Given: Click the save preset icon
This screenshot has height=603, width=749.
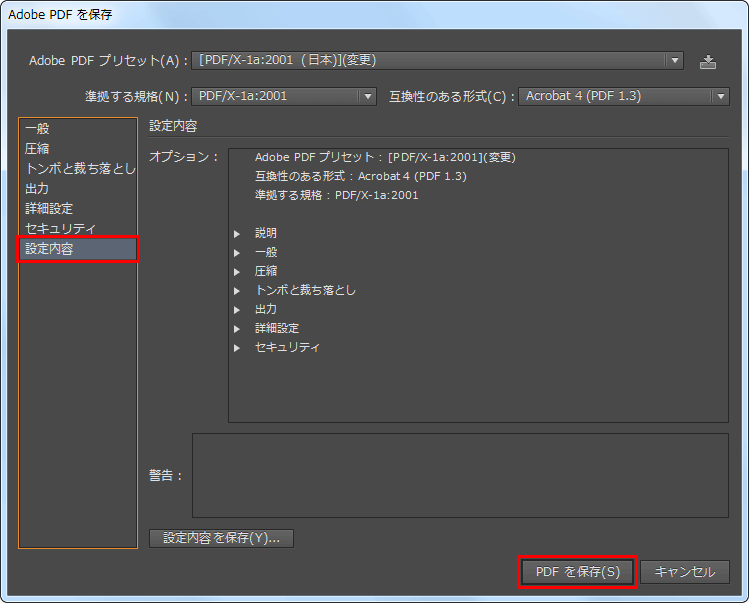Looking at the screenshot, I should click(707, 62).
